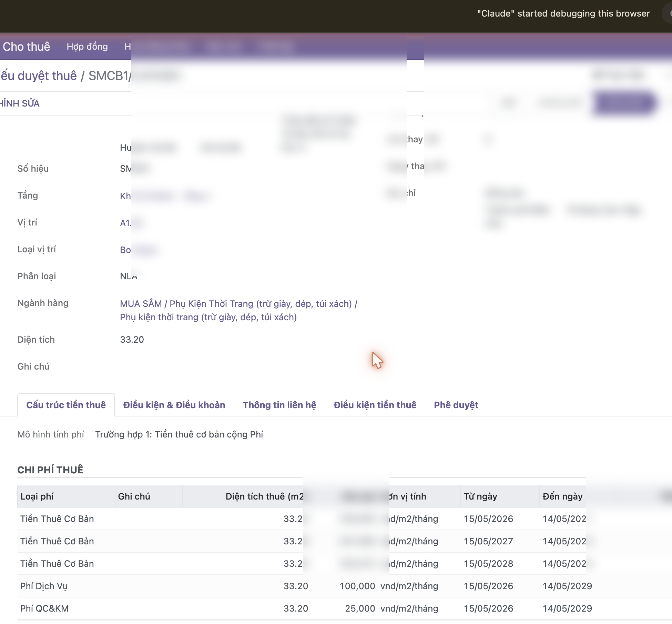
Task: Click the Chỉnh sửa edit button
Action: pos(20,103)
